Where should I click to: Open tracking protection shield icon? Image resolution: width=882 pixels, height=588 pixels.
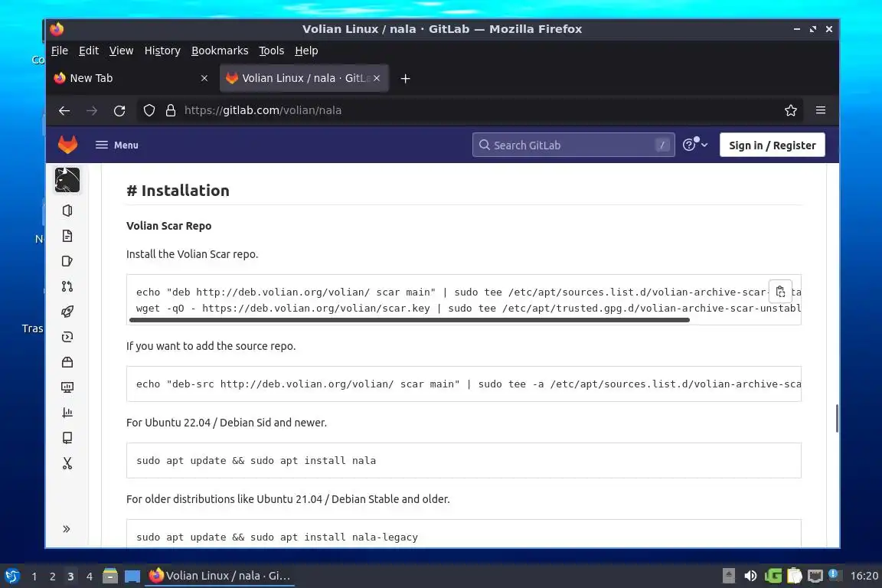[x=149, y=111]
